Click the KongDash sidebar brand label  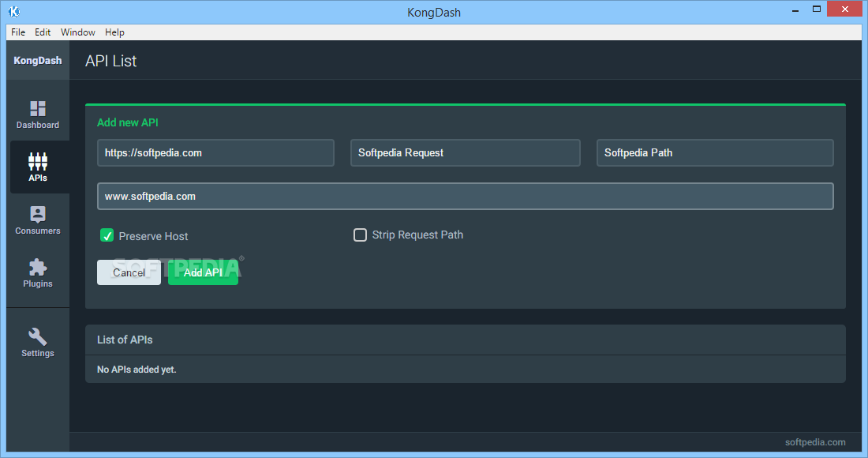[x=38, y=60]
